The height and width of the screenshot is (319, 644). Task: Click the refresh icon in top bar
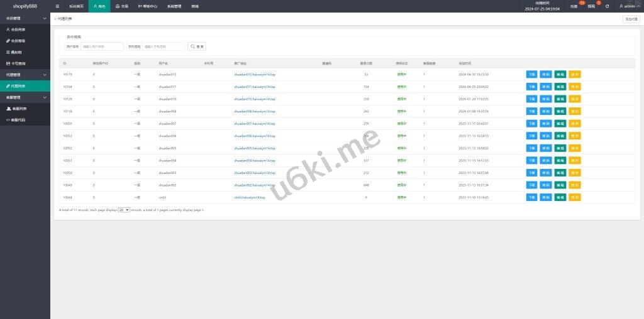[x=607, y=6]
